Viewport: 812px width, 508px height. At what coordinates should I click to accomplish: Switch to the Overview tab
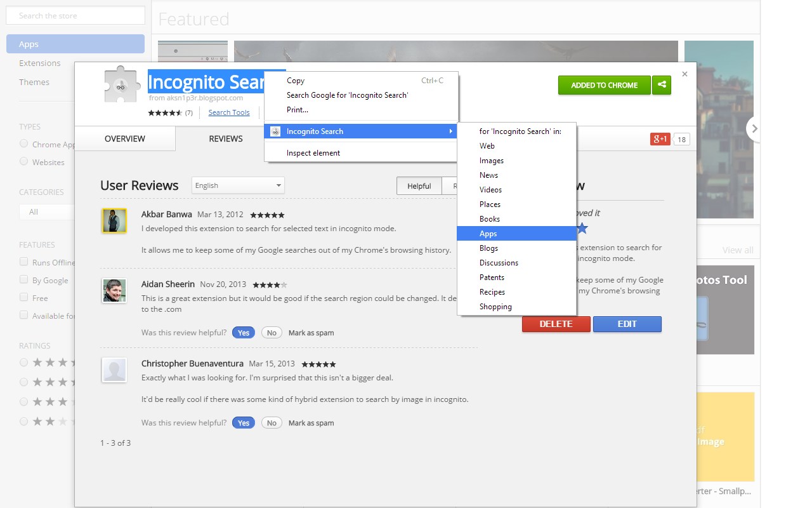[125, 138]
